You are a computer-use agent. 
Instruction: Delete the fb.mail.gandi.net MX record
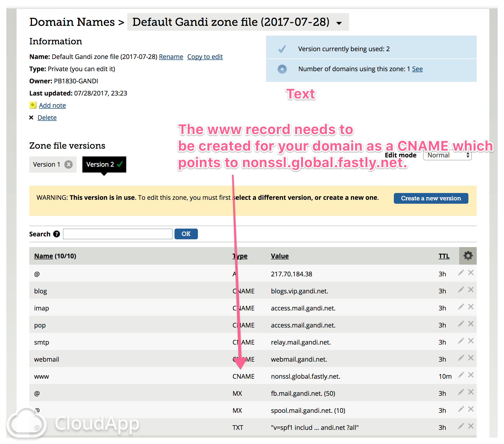pos(471,392)
